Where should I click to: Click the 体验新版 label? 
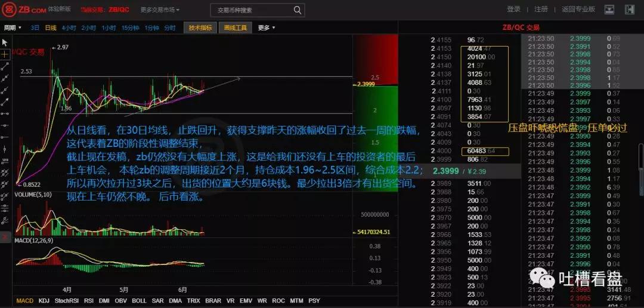pyautogui.click(x=60, y=9)
